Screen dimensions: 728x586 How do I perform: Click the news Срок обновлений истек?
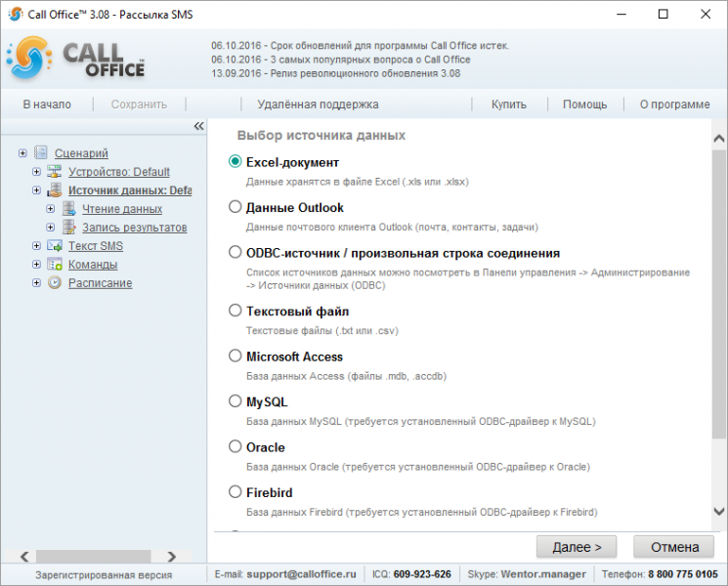pyautogui.click(x=361, y=46)
